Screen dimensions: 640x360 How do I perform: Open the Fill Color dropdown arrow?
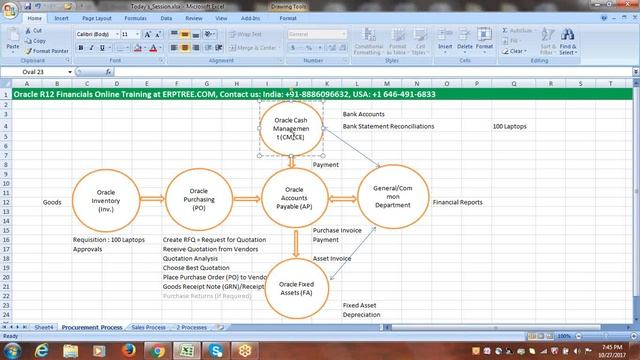tap(144, 48)
